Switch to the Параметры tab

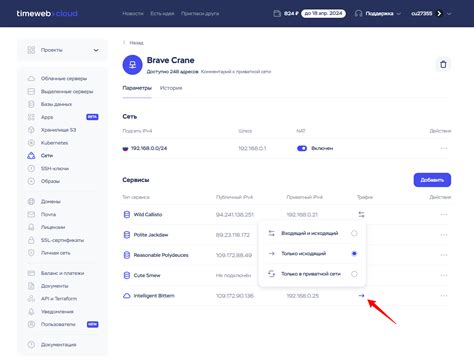[137, 88]
